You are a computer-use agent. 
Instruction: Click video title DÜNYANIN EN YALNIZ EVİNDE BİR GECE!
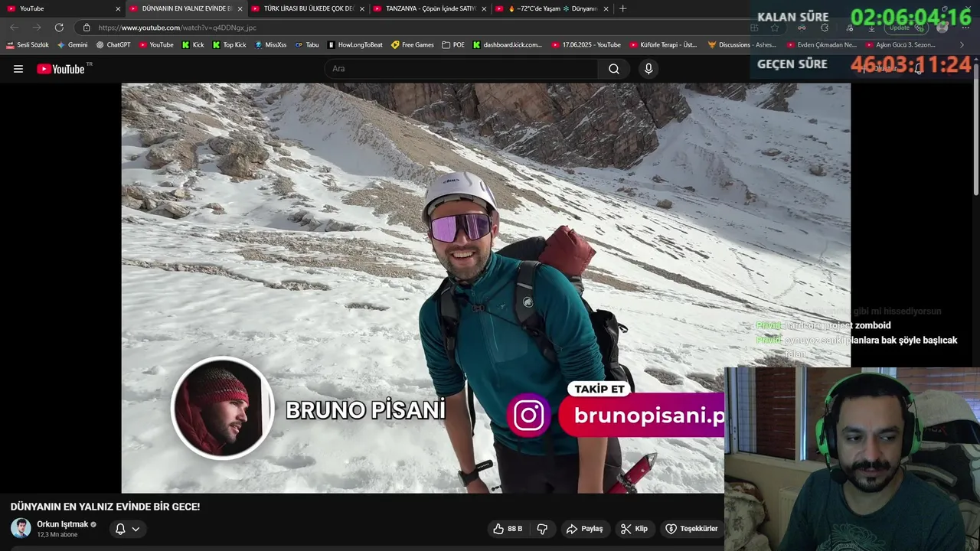(105, 507)
